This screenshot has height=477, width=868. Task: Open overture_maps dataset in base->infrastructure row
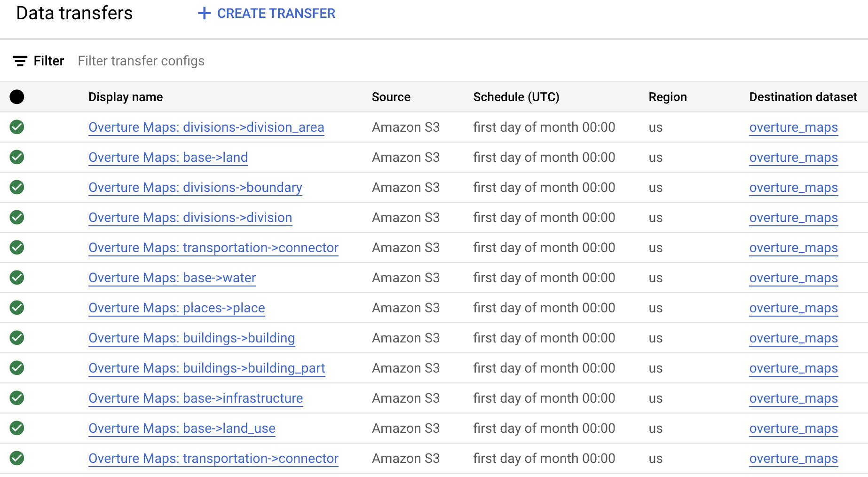click(794, 398)
